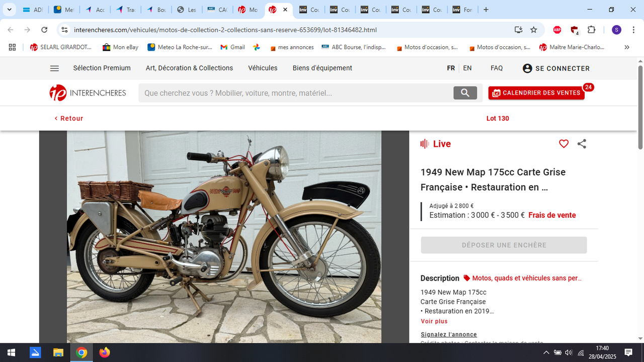The height and width of the screenshot is (362, 644).
Task: Open Chrome extensions puzzle icon
Action: (x=592, y=30)
